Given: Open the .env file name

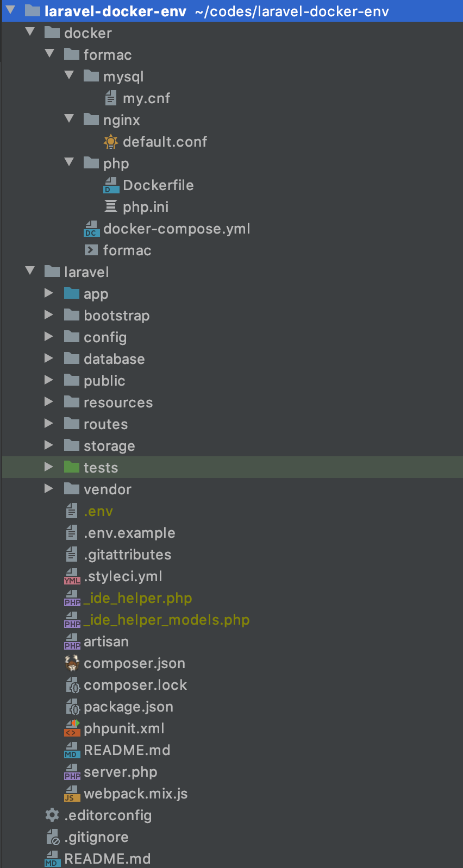Looking at the screenshot, I should [98, 511].
